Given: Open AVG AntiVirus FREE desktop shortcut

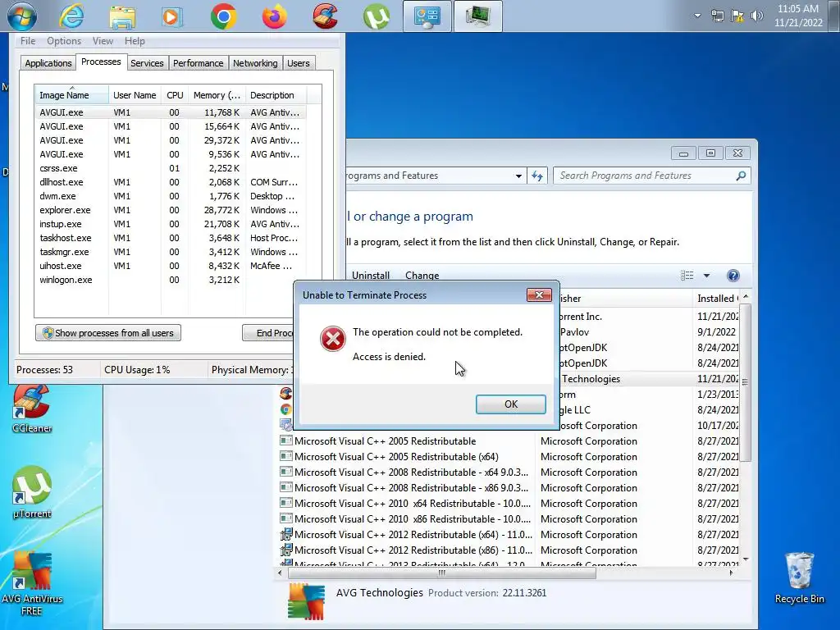Looking at the screenshot, I should pyautogui.click(x=32, y=584).
